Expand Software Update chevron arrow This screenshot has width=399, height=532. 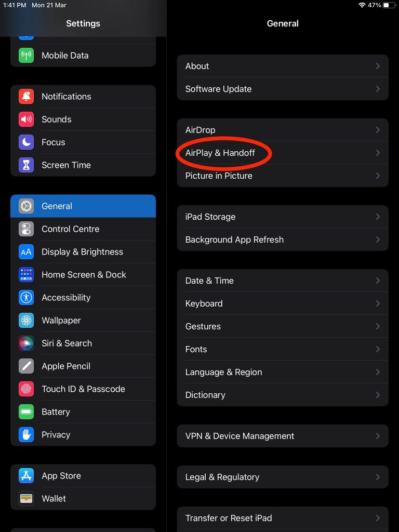(x=378, y=89)
